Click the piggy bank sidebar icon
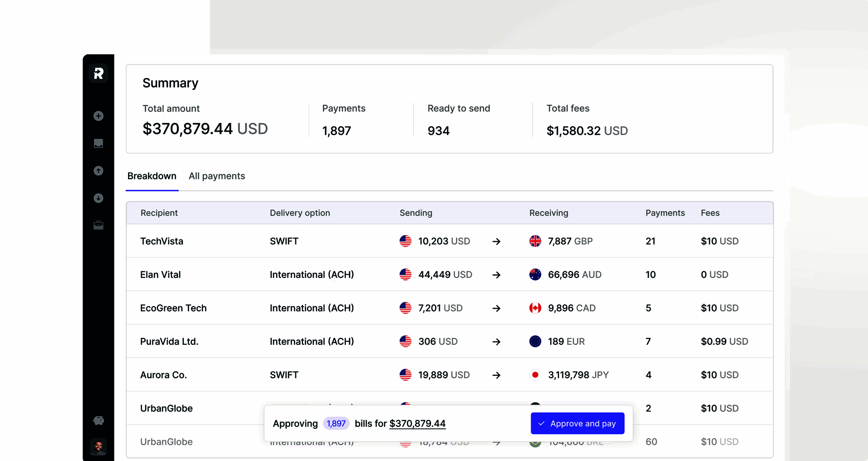868x461 pixels. point(98,420)
